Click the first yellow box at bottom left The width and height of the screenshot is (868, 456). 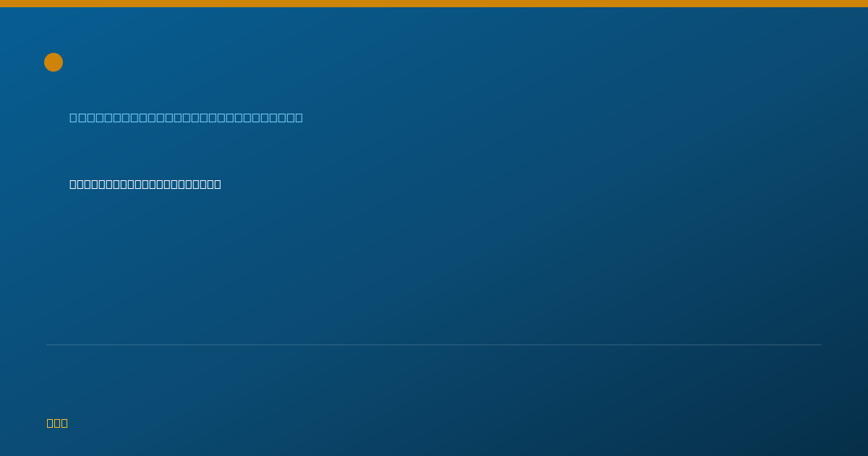pyautogui.click(x=51, y=423)
